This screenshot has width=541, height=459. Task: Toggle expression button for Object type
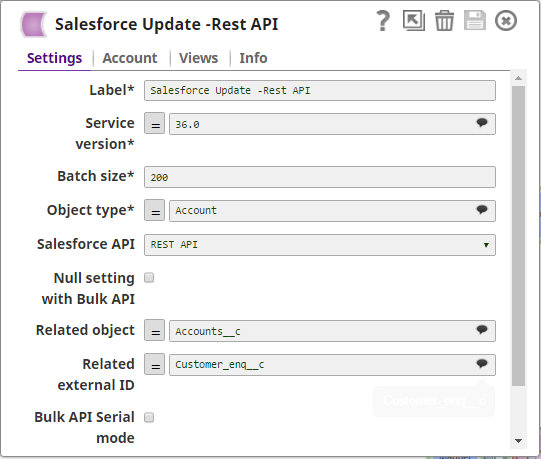click(x=154, y=210)
